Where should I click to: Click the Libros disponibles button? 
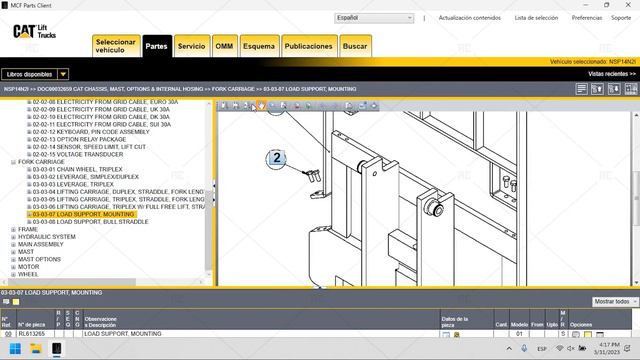coord(29,74)
